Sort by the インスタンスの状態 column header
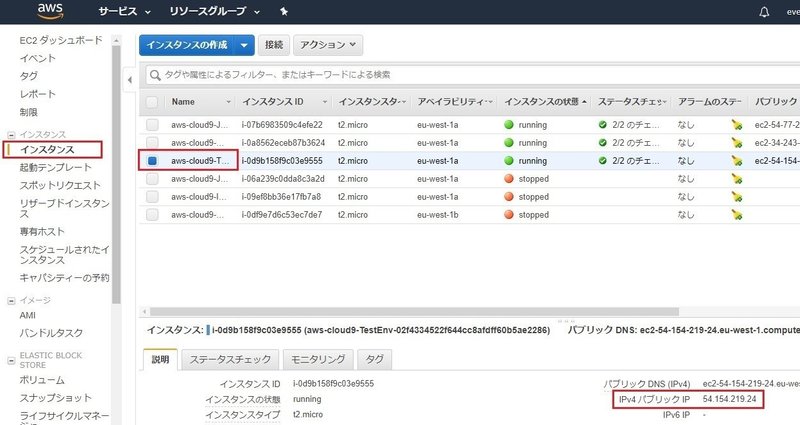Viewport: 800px width, 425px height. [x=541, y=102]
